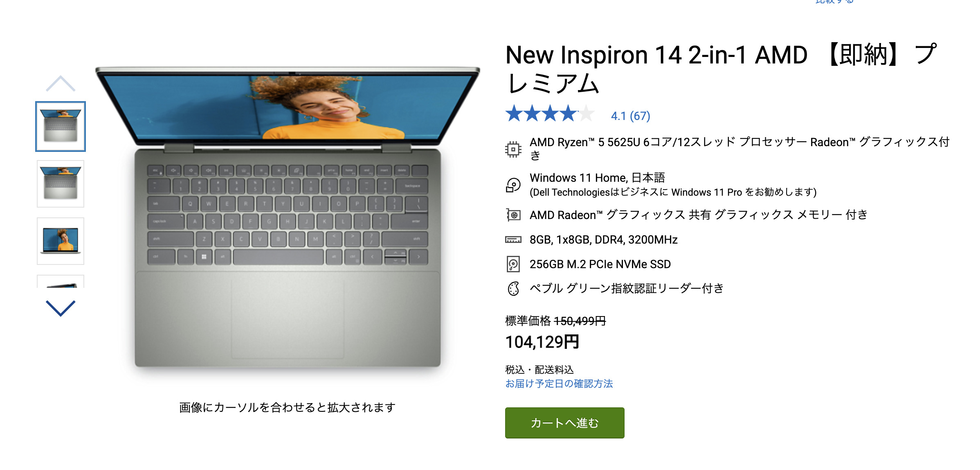This screenshot has height=470, width=980.
Task: Show previous thumbnails with up chevron
Action: tap(61, 84)
